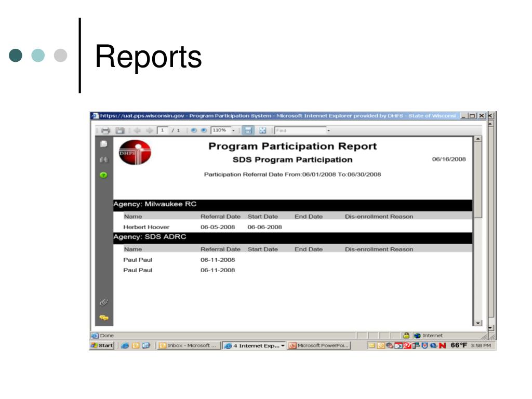This screenshot has height=399, width=532.
Task: Click the DHFS logo in the report
Action: (135, 152)
